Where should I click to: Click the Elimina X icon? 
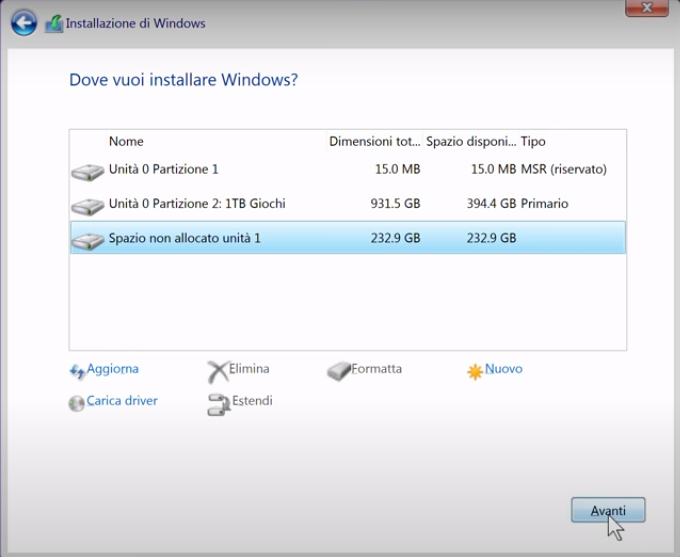218,371
